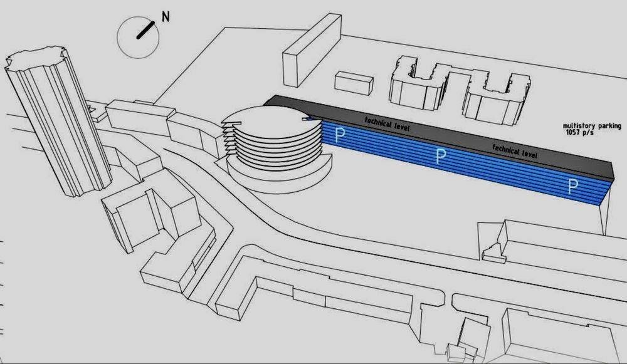The image size is (627, 364).
Task: Click the leftmost white P parking symbol
Action: [x=339, y=135]
